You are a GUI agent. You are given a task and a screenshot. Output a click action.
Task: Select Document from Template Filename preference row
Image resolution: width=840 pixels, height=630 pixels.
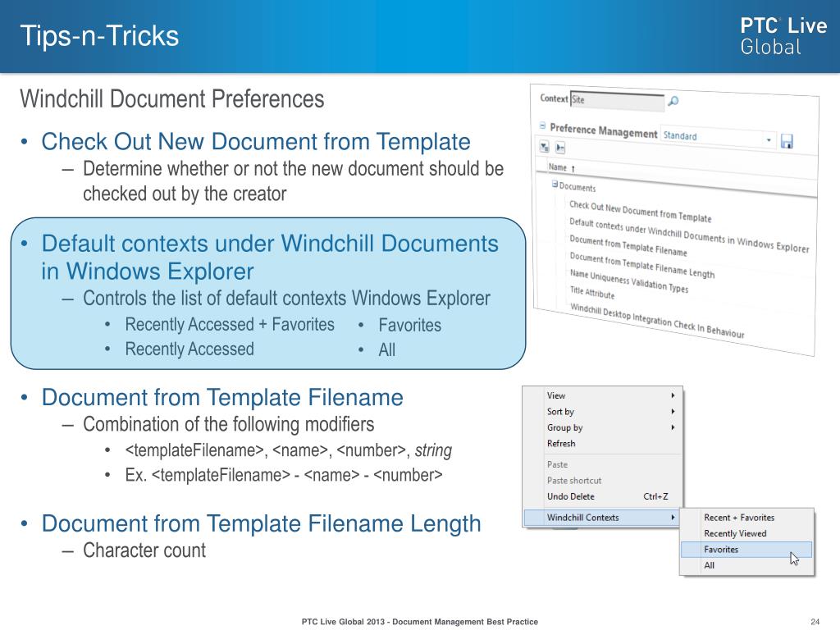(x=628, y=245)
